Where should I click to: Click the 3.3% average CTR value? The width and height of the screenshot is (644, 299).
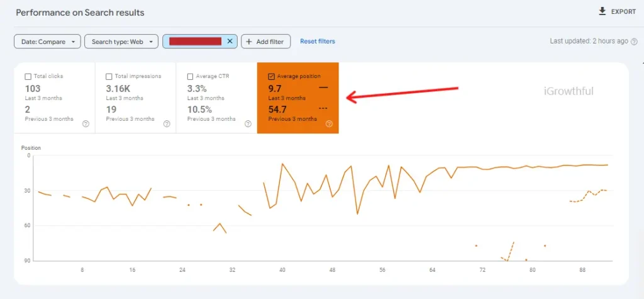(197, 88)
